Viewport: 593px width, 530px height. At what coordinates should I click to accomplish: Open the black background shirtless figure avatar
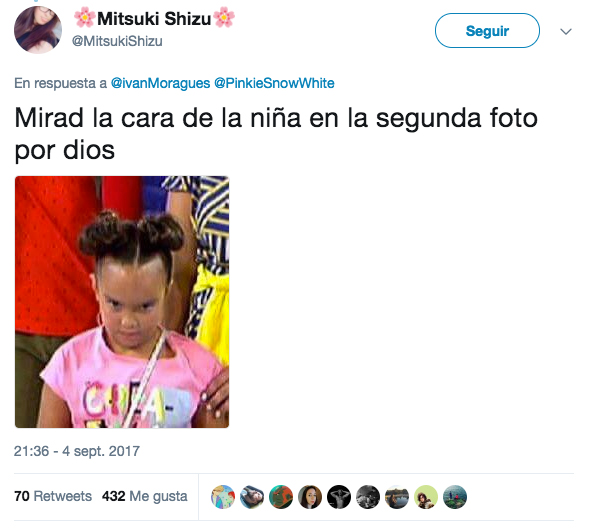coord(339,497)
